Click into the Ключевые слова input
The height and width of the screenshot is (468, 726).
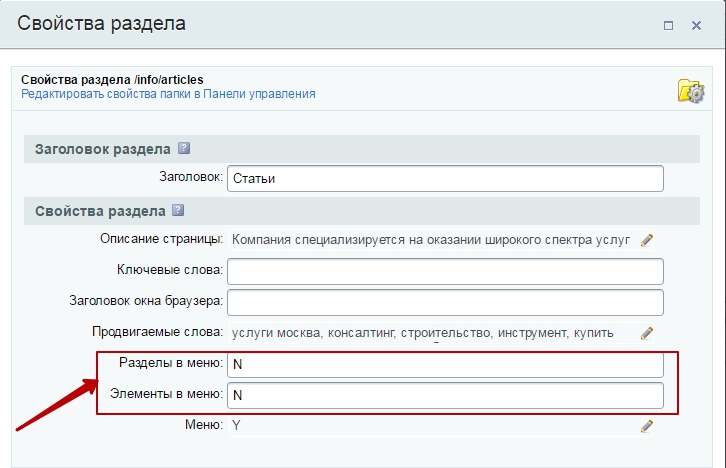(445, 271)
